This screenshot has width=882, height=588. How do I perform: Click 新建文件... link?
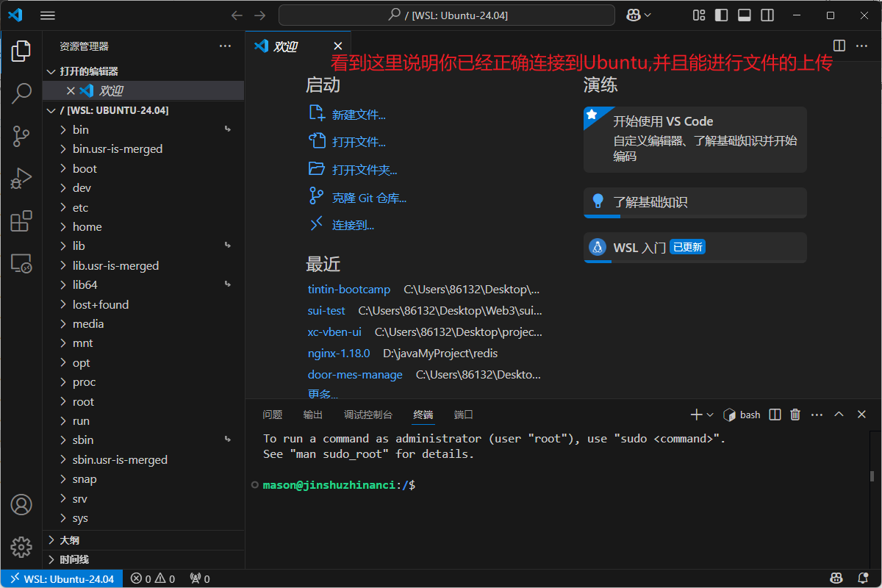pos(359,114)
